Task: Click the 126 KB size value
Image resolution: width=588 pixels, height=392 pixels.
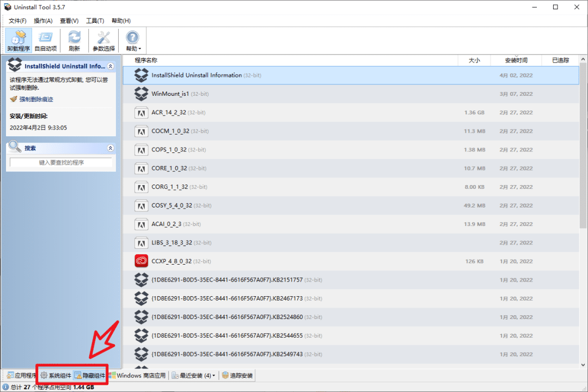Action: coord(474,261)
